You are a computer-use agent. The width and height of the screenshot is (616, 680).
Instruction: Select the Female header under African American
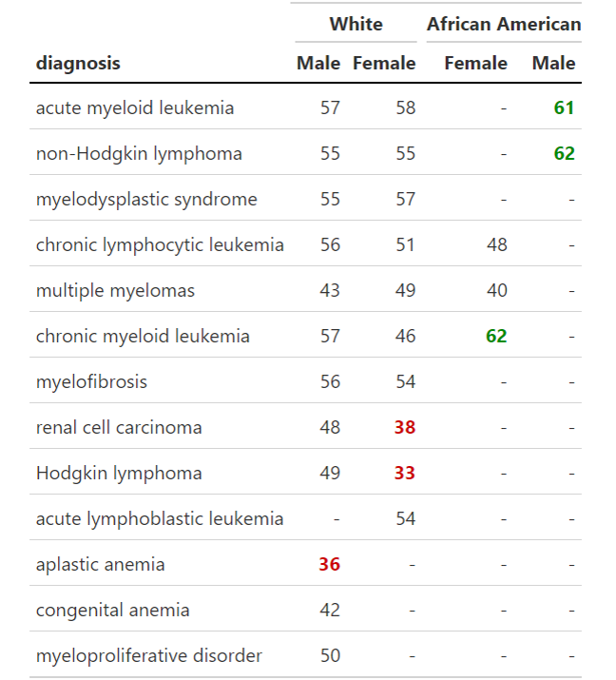coord(475,64)
